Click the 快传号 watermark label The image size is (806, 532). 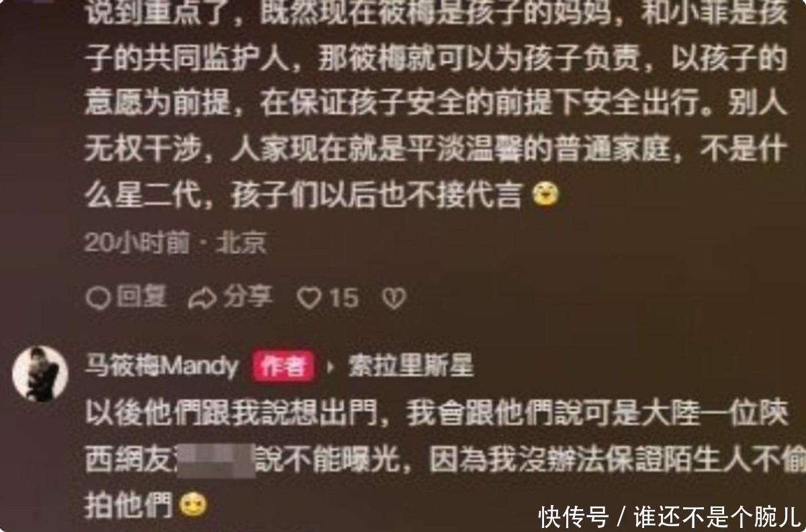[574, 517]
